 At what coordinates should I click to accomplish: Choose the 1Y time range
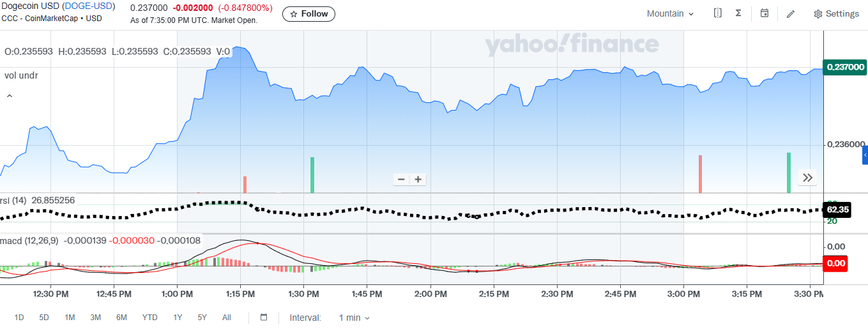click(x=178, y=318)
